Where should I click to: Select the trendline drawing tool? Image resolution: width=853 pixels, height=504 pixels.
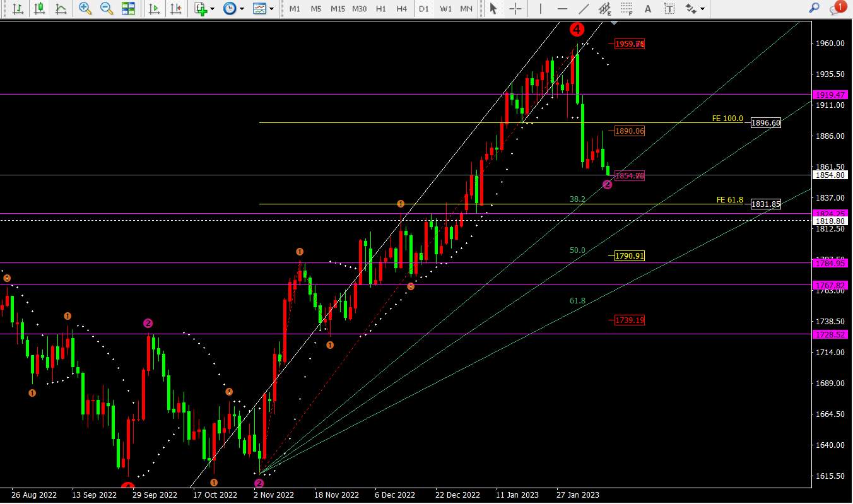584,9
